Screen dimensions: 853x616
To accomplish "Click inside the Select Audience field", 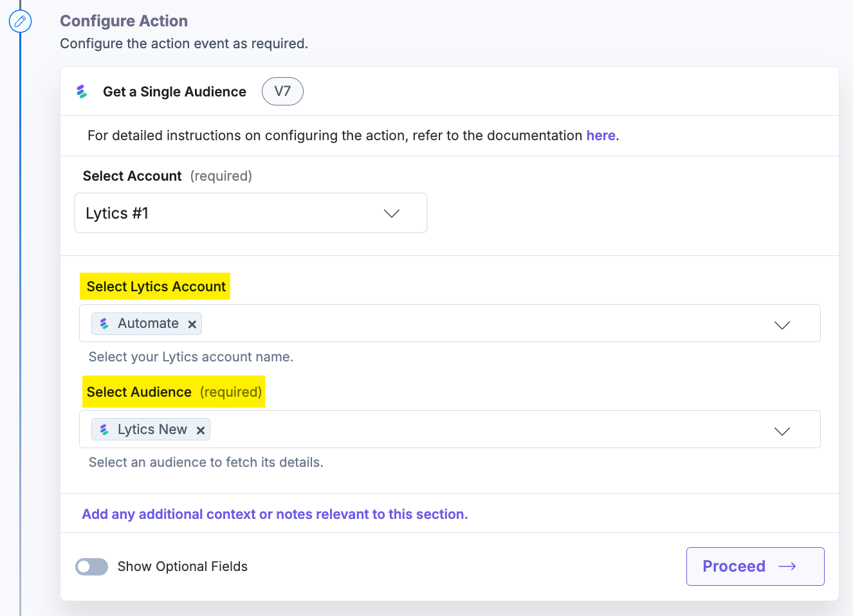I will click(x=450, y=430).
